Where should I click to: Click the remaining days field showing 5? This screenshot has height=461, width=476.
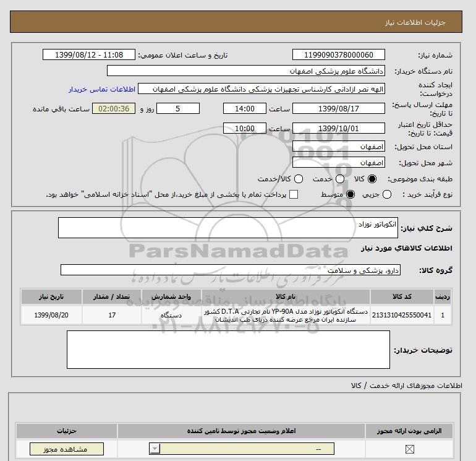click(x=178, y=108)
